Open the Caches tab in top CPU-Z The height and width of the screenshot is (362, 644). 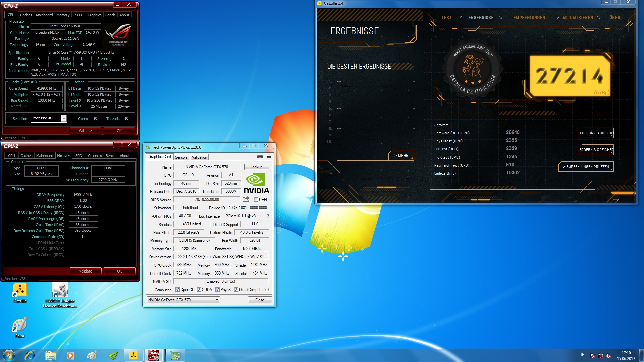[x=26, y=15]
